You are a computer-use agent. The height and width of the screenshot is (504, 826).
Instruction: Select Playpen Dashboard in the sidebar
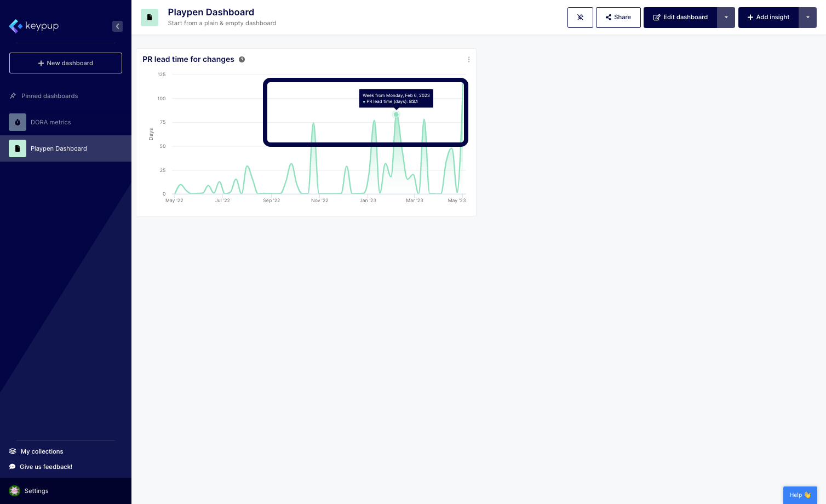pyautogui.click(x=59, y=148)
